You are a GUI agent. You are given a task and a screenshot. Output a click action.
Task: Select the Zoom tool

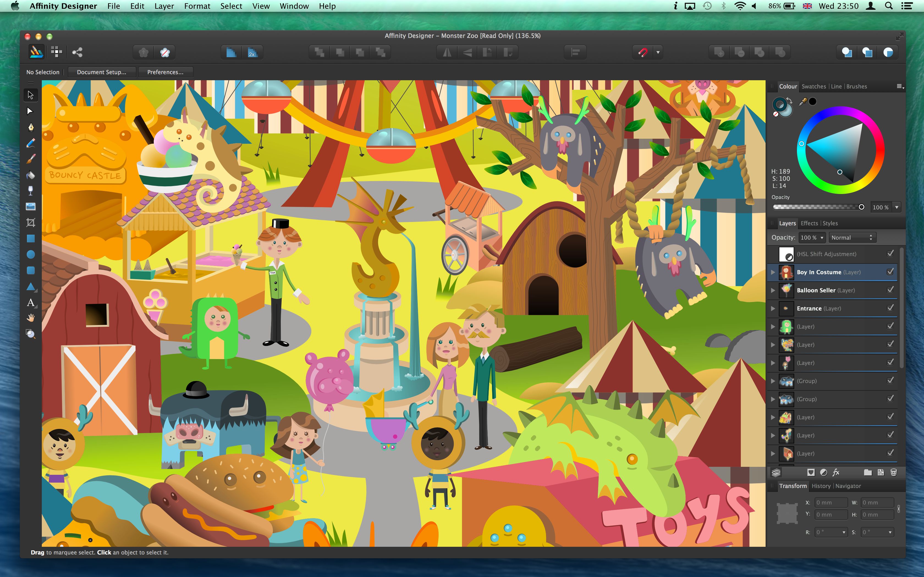click(x=31, y=334)
